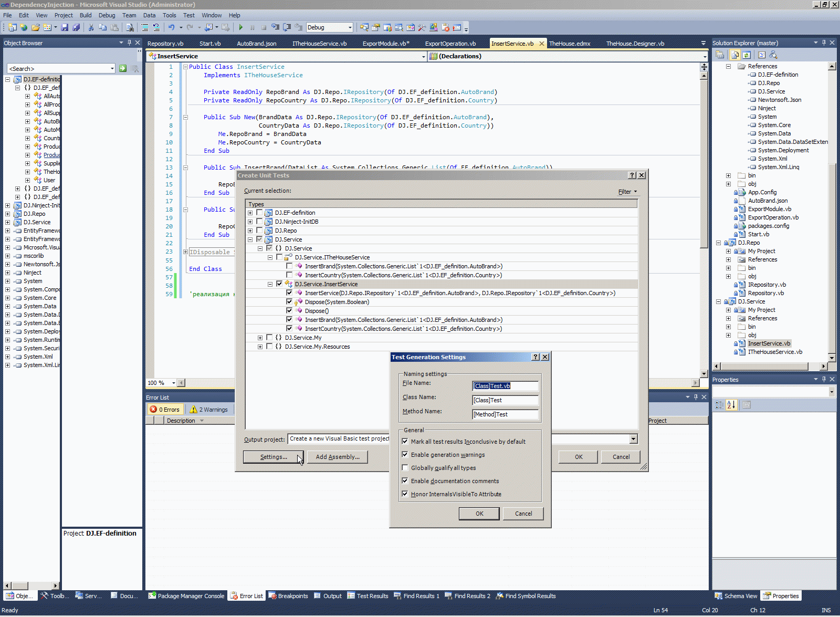Open the Package Manager Console tab
The width and height of the screenshot is (840, 617).
[186, 596]
